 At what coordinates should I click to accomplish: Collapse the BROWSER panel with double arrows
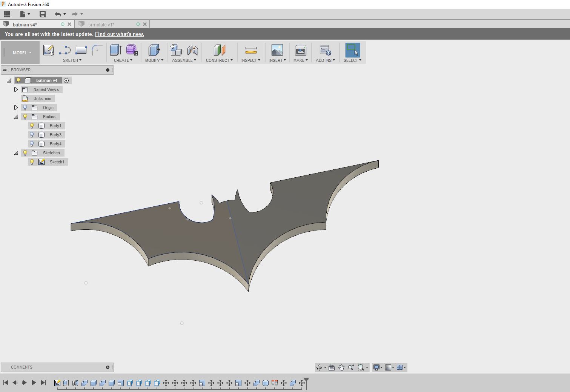(x=5, y=70)
